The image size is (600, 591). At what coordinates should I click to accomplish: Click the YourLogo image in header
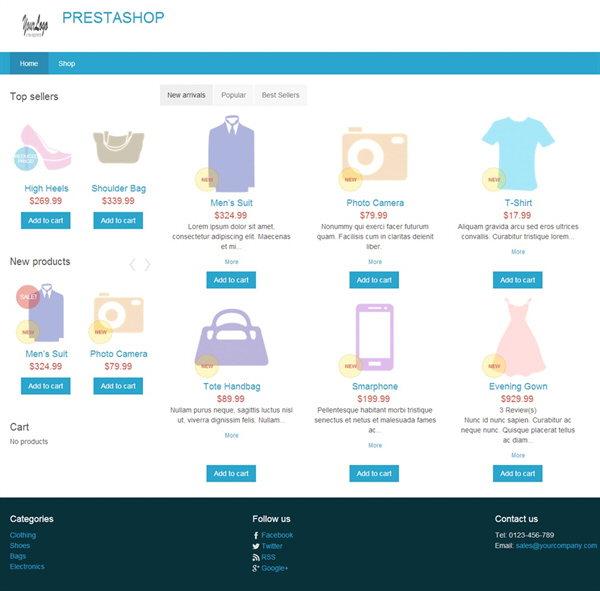point(35,25)
